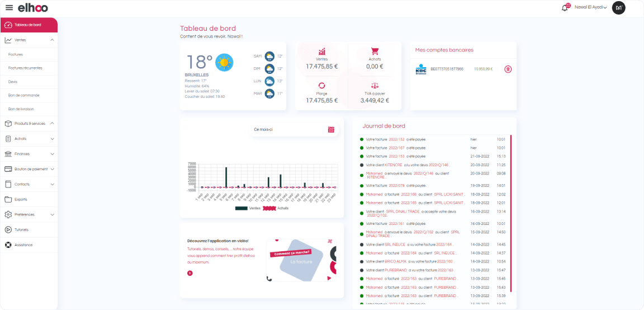This screenshot has width=644, height=310.
Task: Click the red arrow icon under tutorial text
Action: coord(190,273)
